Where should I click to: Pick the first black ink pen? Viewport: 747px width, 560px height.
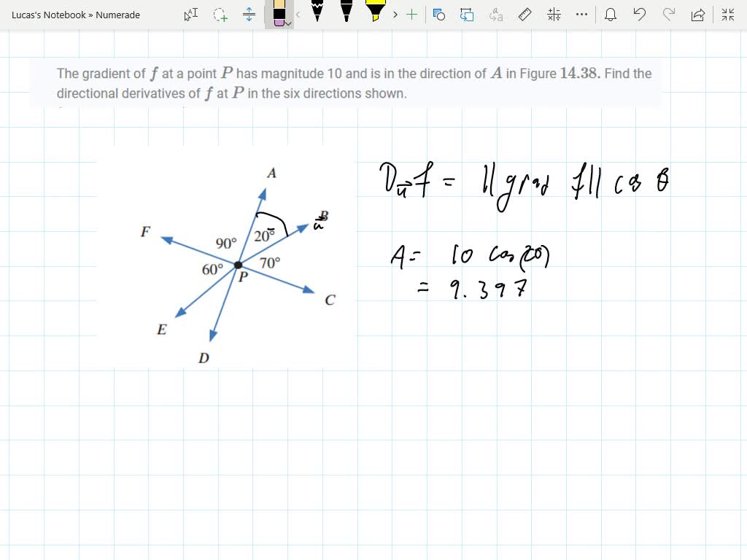pos(318,15)
